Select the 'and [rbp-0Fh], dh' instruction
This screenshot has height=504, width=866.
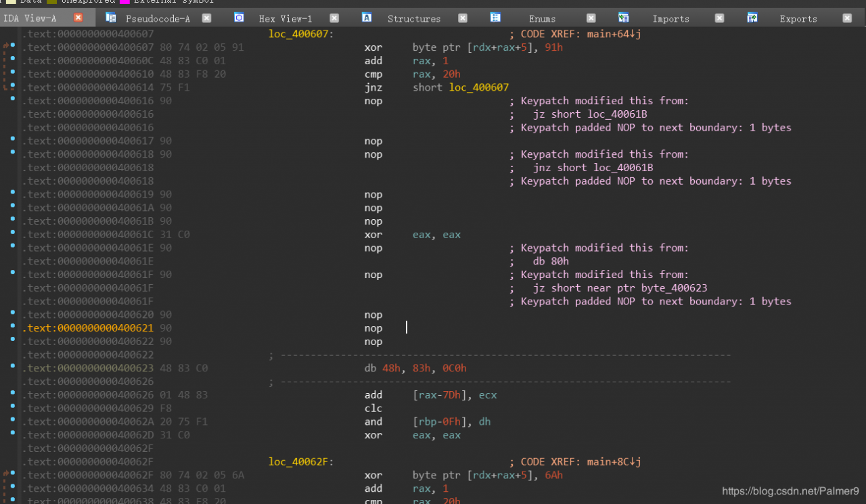[x=428, y=421]
